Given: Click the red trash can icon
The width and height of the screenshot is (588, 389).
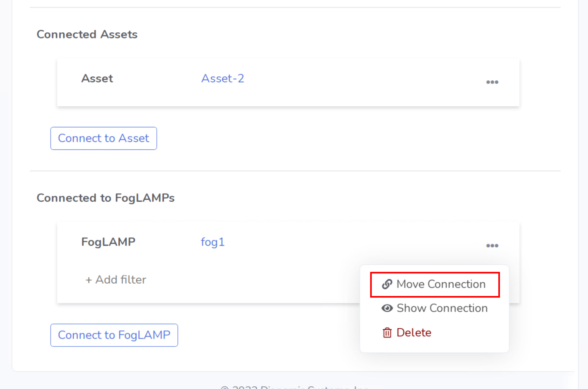Looking at the screenshot, I should 387,333.
